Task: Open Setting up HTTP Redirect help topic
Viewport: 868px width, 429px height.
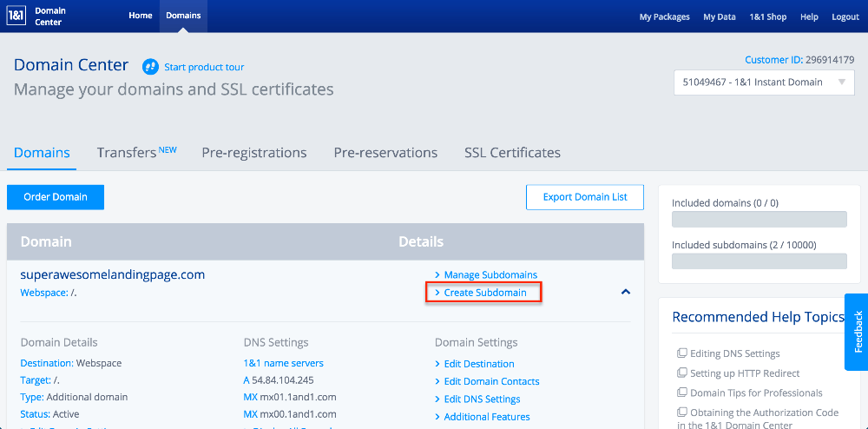Action: 745,373
